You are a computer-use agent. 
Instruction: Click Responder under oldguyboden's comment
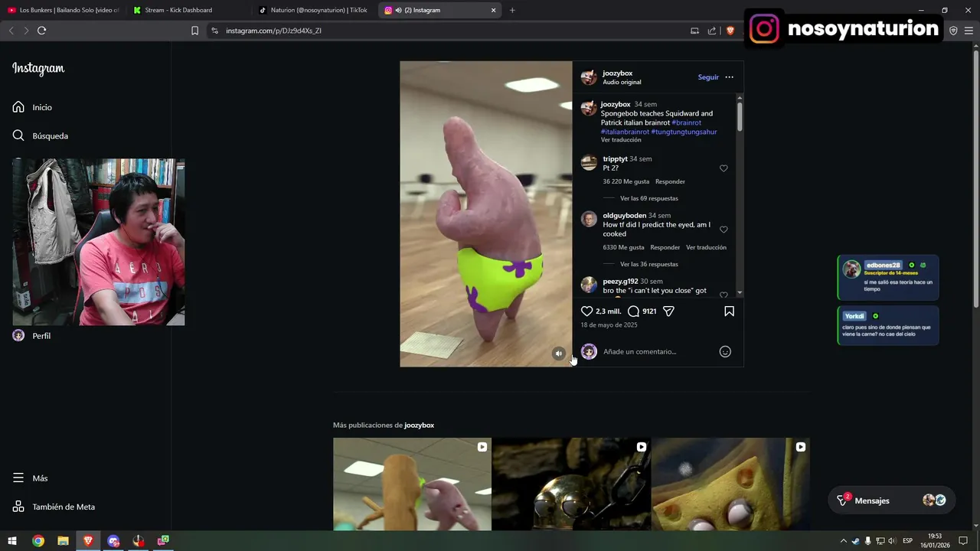665,247
